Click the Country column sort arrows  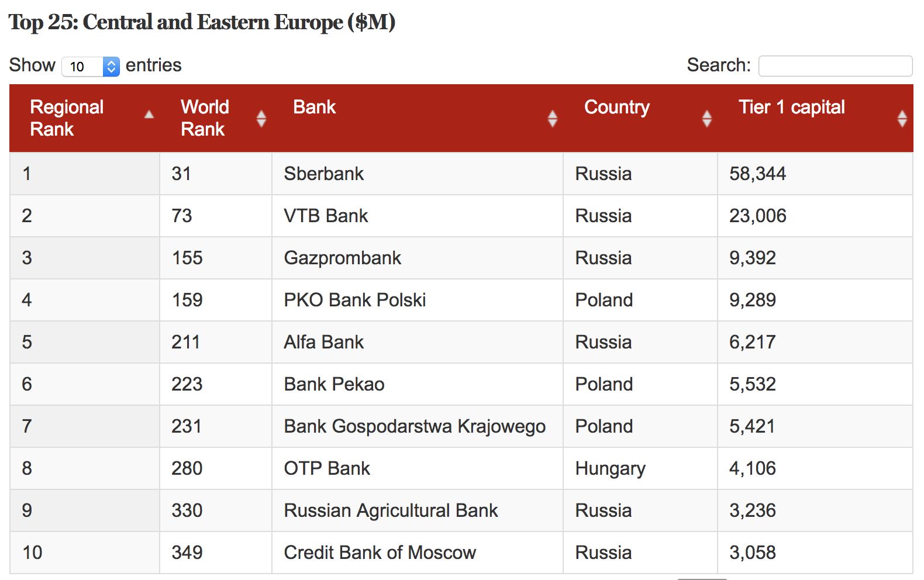pyautogui.click(x=706, y=119)
